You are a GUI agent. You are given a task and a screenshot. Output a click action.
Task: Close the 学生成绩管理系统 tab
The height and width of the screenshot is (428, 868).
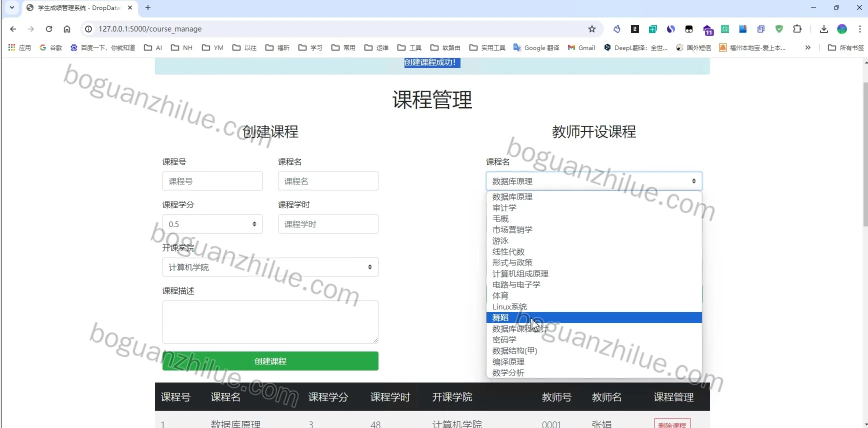pyautogui.click(x=130, y=7)
